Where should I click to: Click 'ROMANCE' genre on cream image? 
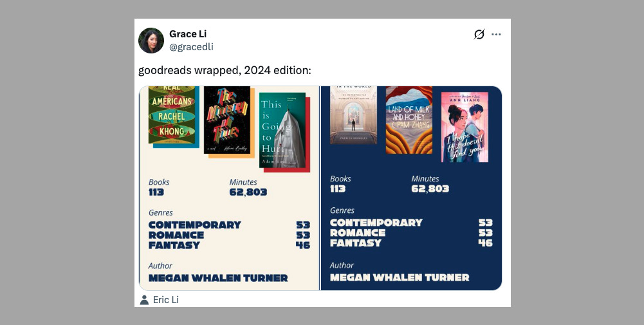(176, 236)
